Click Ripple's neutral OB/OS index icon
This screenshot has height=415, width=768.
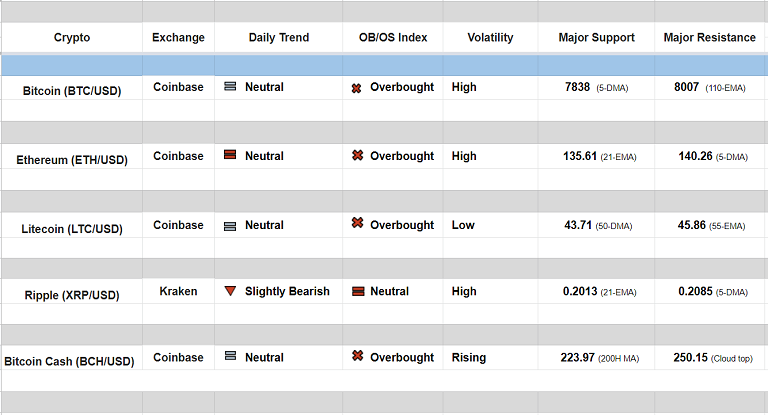[x=356, y=292]
